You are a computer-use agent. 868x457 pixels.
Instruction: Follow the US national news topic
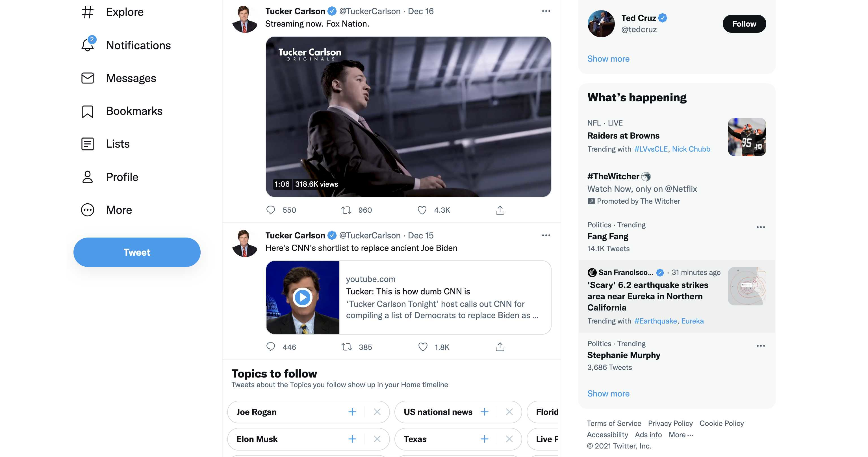[485, 412]
